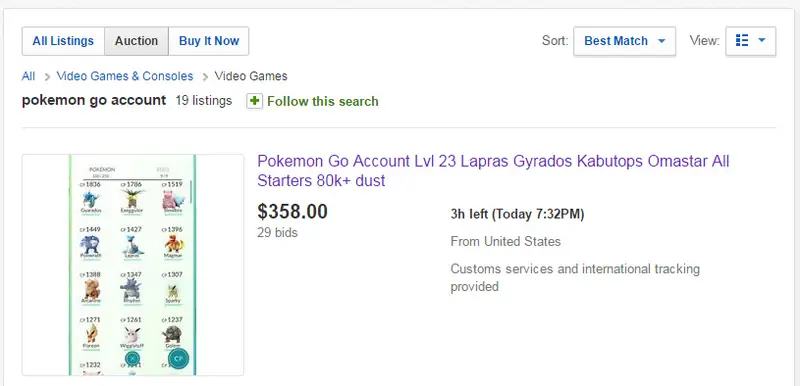Viewport: 800px width, 386px height.
Task: Click the teal X circle button in thumbnail
Action: 132,358
